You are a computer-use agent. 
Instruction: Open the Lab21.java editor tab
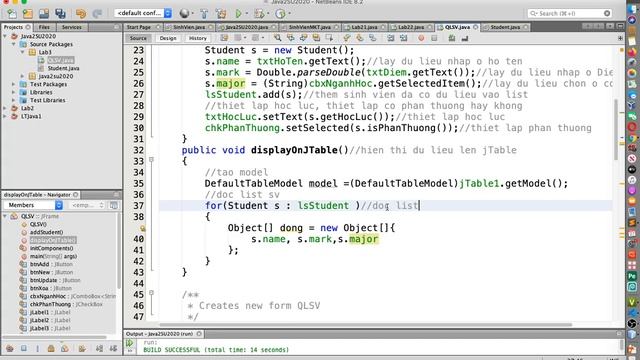(364, 27)
